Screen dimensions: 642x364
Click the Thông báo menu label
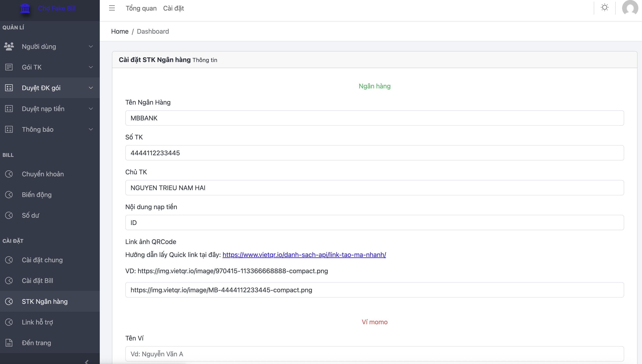coord(38,130)
